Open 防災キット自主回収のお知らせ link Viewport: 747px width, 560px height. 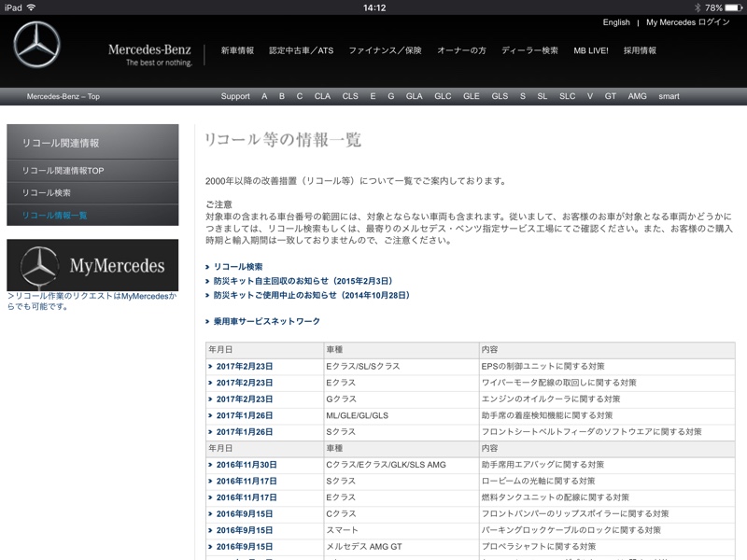coord(303,281)
